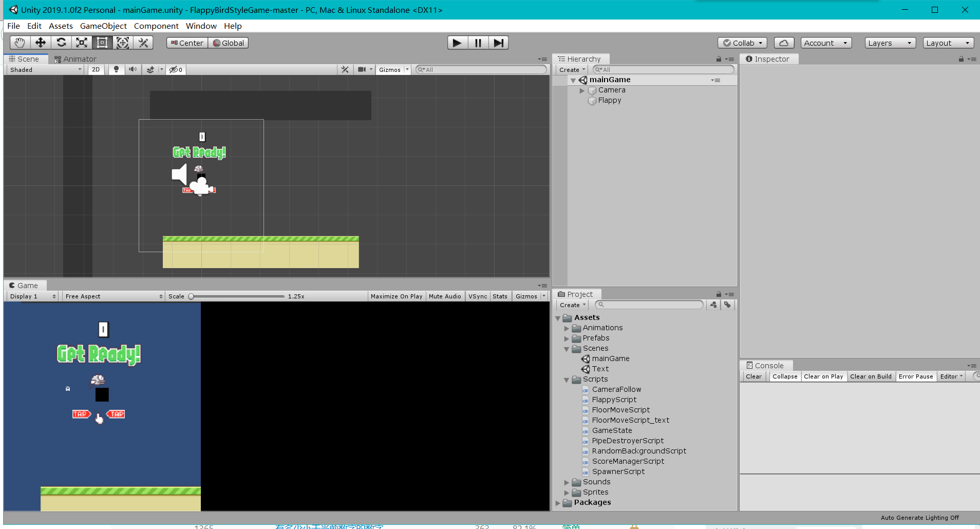Open the Shaded draw mode dropdown
This screenshot has height=529, width=980.
tap(45, 69)
